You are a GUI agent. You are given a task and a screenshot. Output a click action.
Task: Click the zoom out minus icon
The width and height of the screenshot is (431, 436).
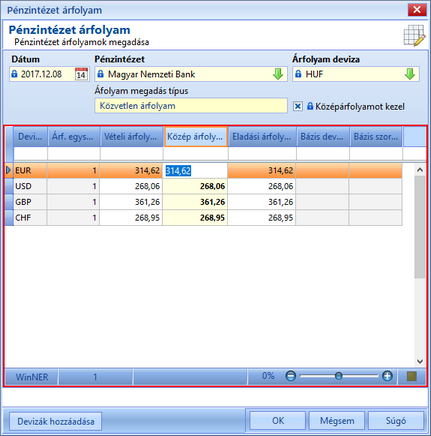point(290,377)
